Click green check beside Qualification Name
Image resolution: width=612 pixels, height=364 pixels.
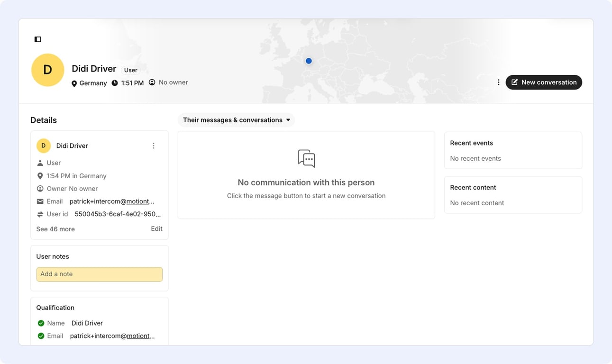(41, 323)
